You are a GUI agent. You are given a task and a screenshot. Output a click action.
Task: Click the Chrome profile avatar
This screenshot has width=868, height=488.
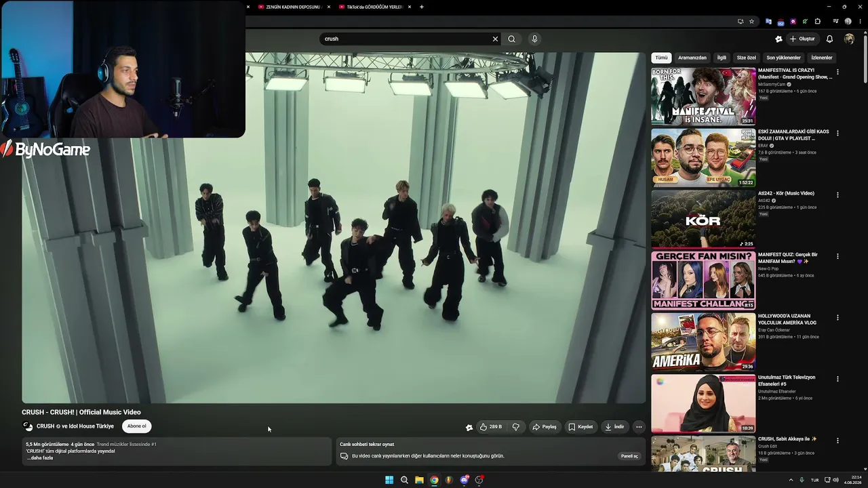(848, 21)
